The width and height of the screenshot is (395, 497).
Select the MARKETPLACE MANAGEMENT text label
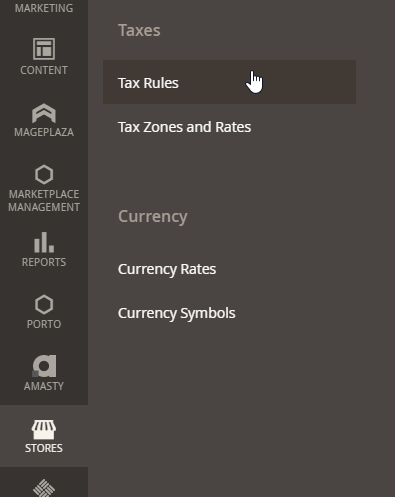(x=44, y=201)
